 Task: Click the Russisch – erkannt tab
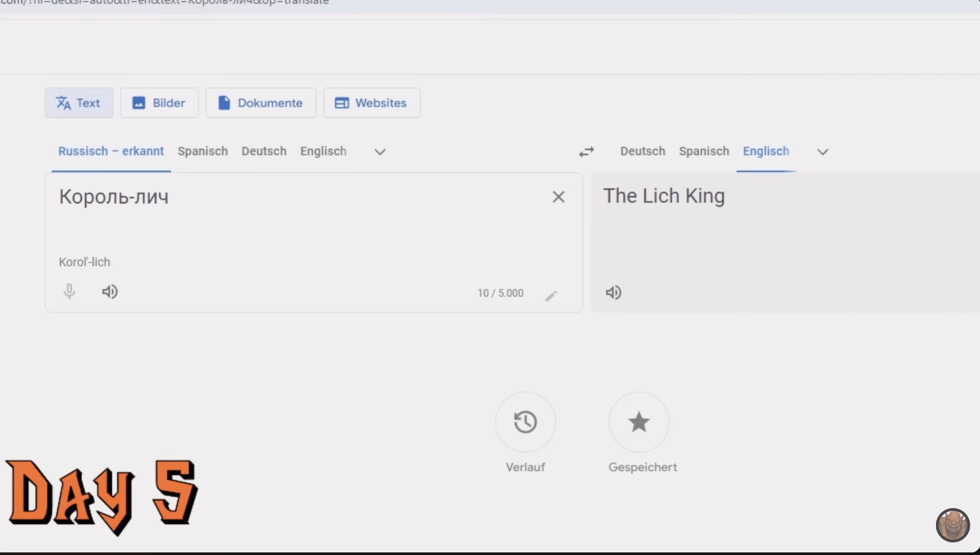click(111, 151)
